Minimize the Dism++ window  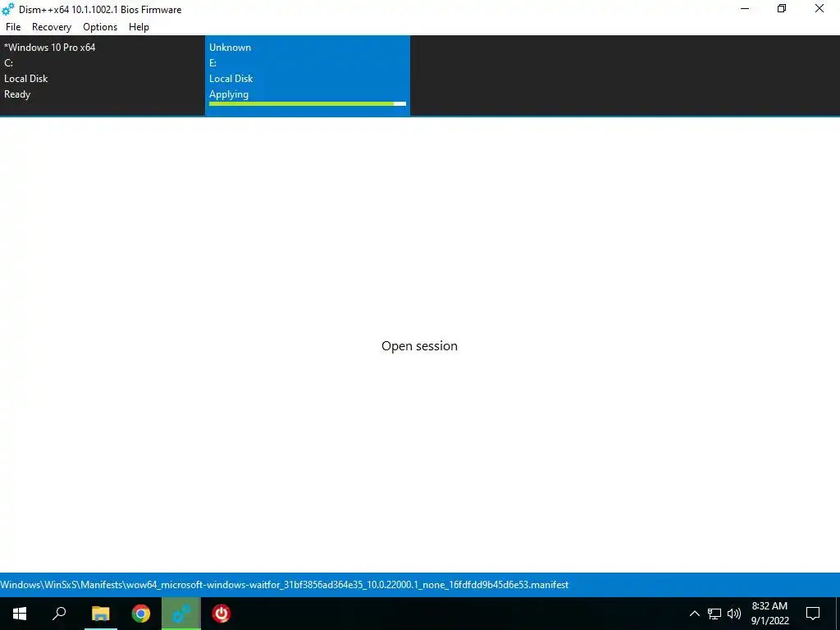[x=744, y=9]
